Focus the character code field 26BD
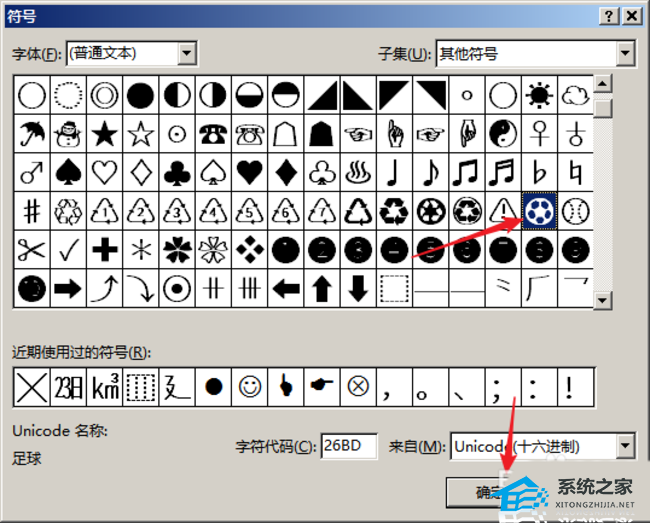This screenshot has height=523, width=650. pyautogui.click(x=349, y=446)
